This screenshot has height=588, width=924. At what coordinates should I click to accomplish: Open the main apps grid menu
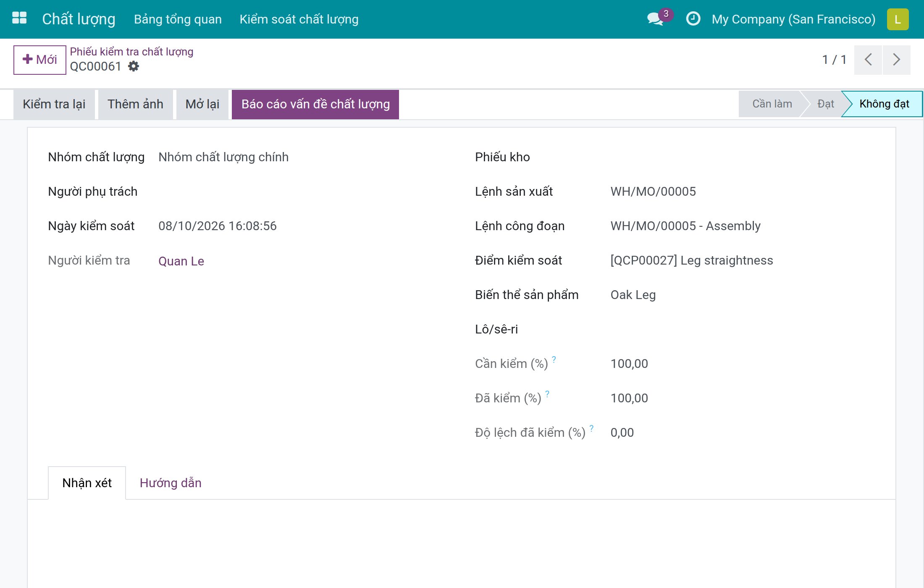[19, 18]
